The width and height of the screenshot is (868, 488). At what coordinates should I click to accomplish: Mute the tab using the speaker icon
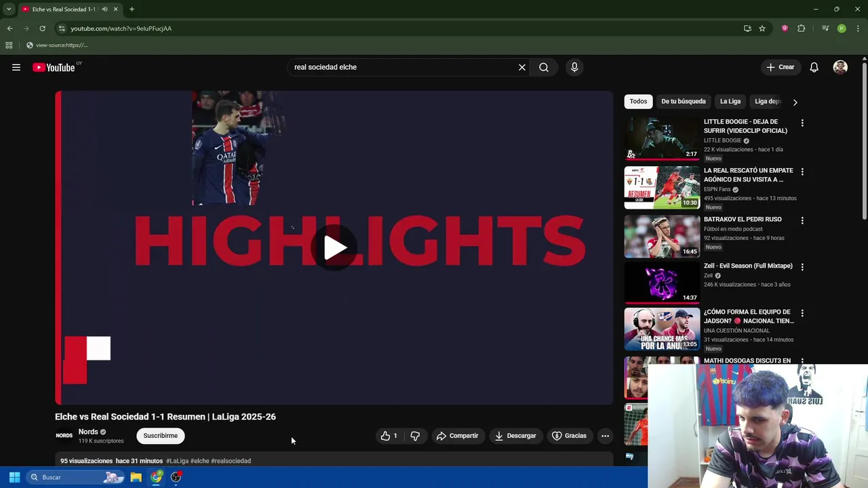pos(104,9)
